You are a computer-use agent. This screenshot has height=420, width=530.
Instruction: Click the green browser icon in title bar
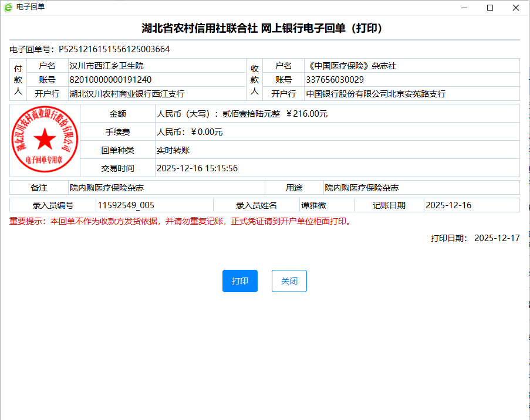click(x=8, y=7)
